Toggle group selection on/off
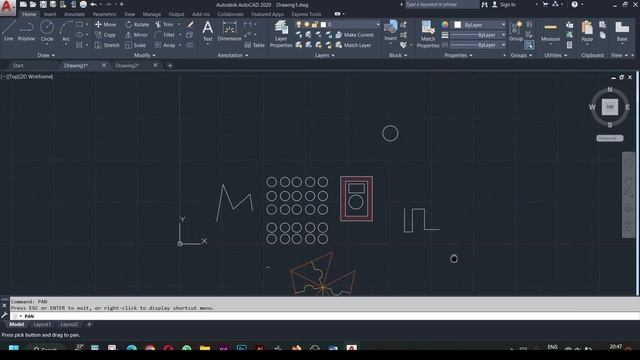This screenshot has width=640, height=360. click(x=529, y=45)
